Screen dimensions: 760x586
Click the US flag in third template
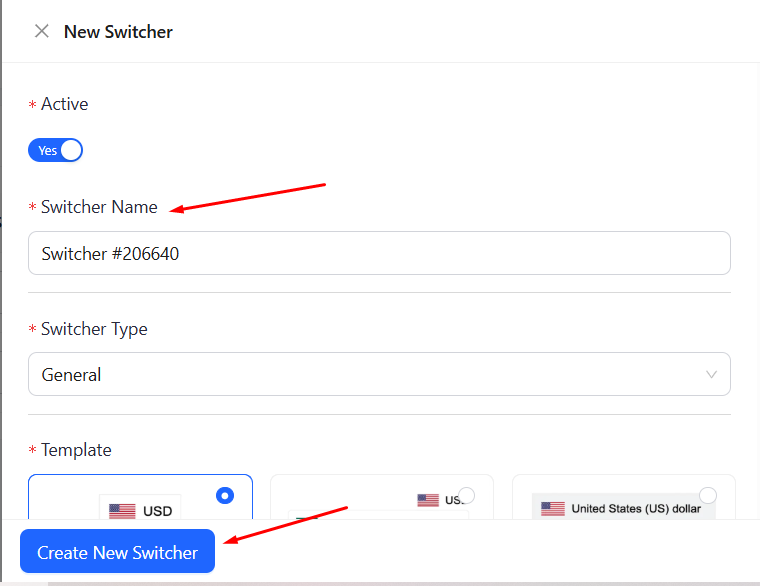click(x=553, y=508)
